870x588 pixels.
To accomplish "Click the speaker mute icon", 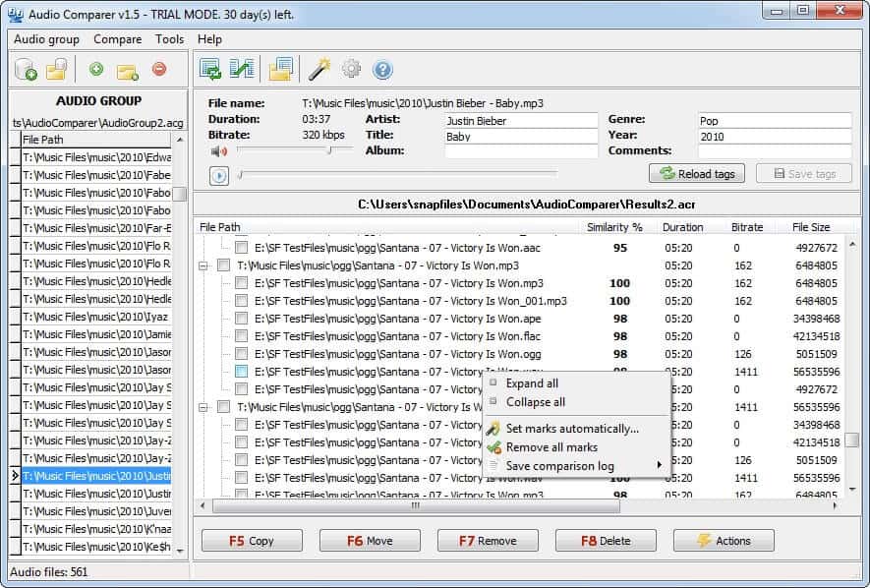I will 218,150.
